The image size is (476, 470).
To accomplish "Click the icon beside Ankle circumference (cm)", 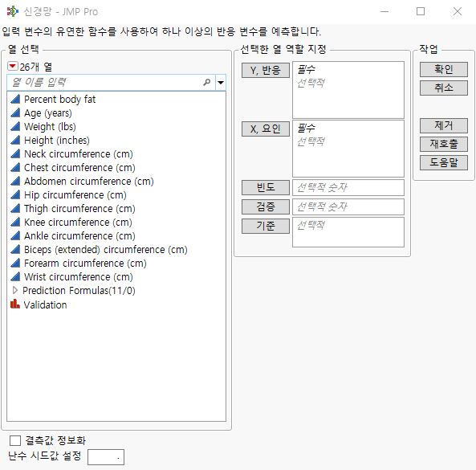I will (15, 235).
